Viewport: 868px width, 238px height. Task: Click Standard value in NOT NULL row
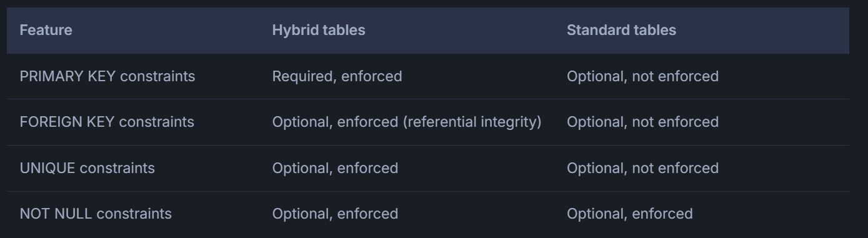pyautogui.click(x=629, y=214)
